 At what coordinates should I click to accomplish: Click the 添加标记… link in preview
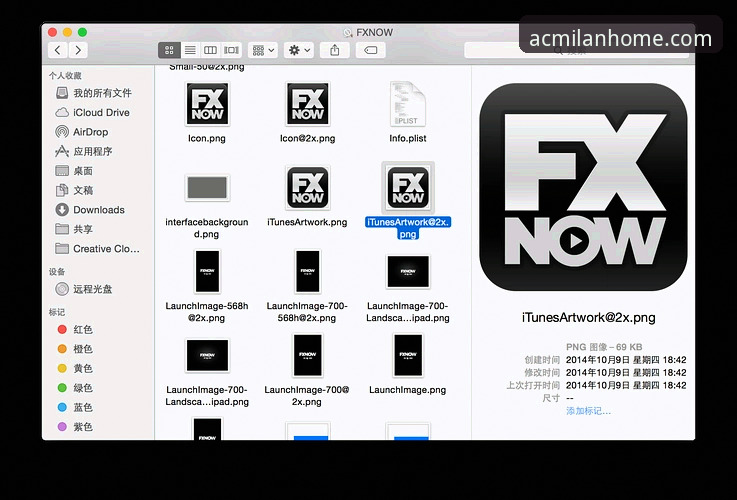(x=588, y=411)
